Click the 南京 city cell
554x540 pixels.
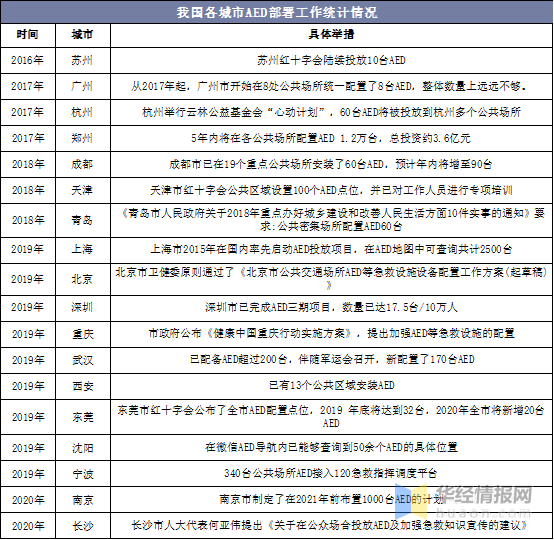tap(83, 500)
